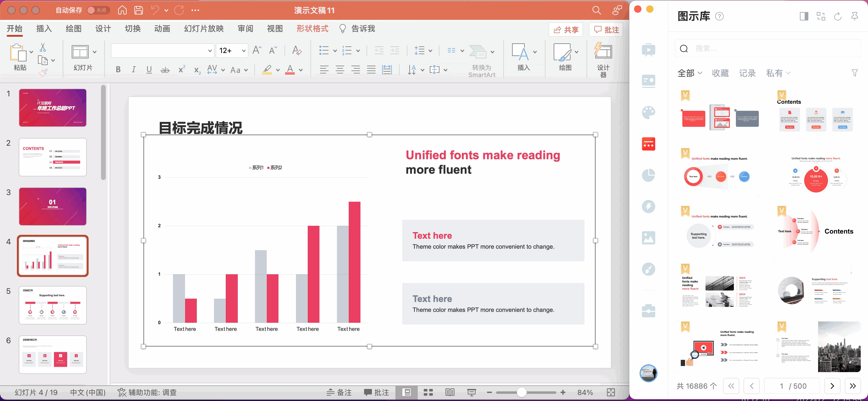
Task: Select slide 5 thumbnail
Action: (52, 305)
